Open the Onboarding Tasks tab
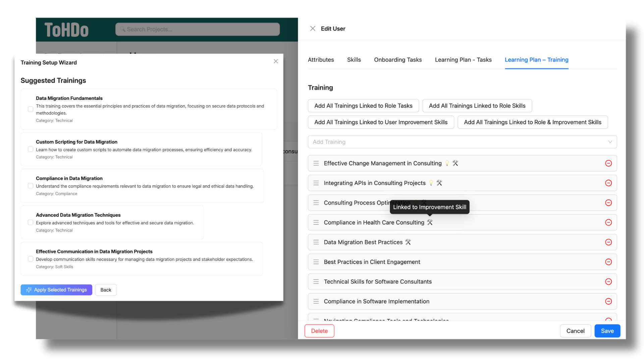Screen dimensions: 644x362 tap(398, 60)
